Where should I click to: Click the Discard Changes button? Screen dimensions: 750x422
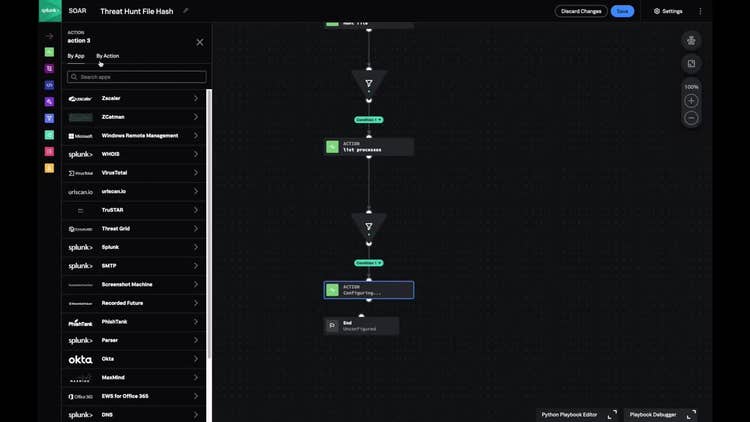580,11
